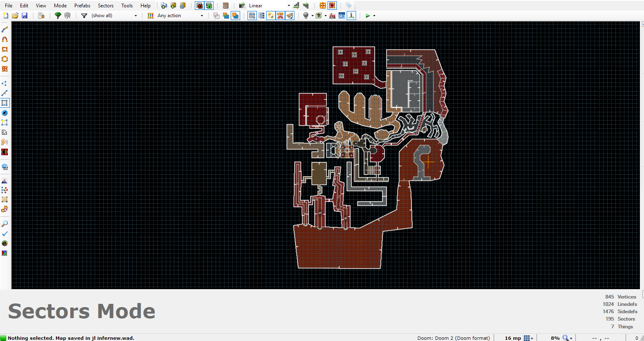Image resolution: width=644 pixels, height=341 pixels.
Task: Toggle the fog rendering button
Action: [x=332, y=16]
